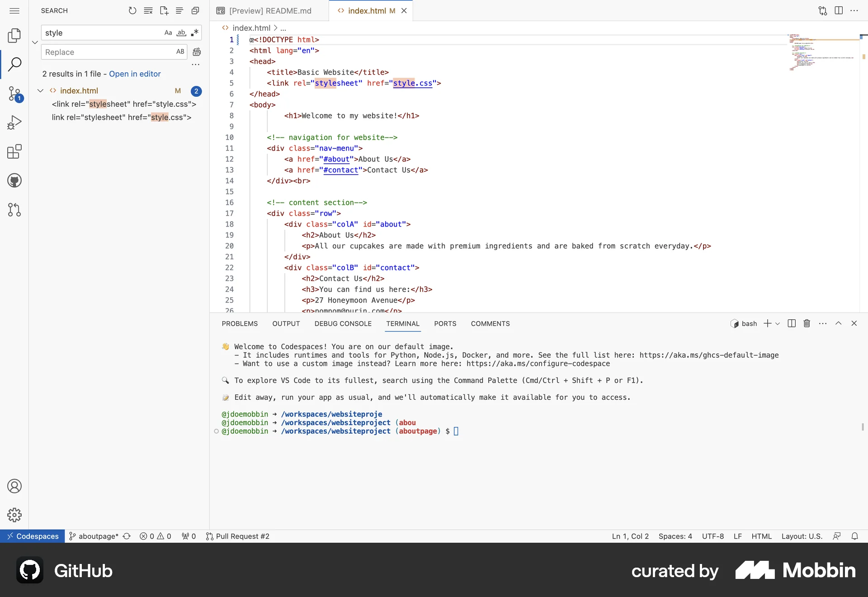The image size is (868, 597).
Task: Open a new Search Editor
Action: click(x=164, y=10)
